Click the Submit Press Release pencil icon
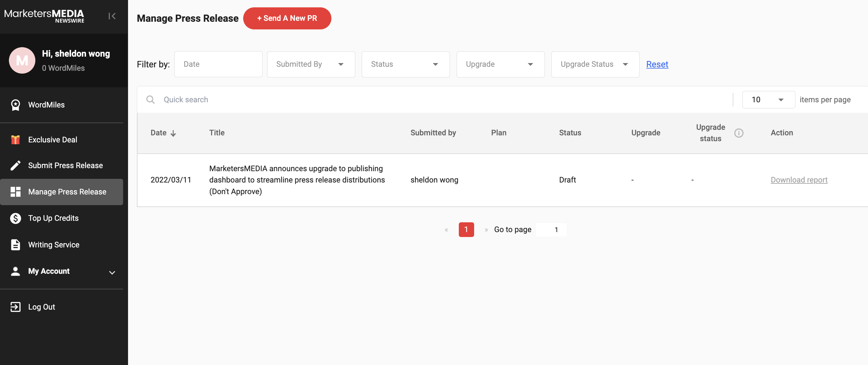 tap(16, 165)
